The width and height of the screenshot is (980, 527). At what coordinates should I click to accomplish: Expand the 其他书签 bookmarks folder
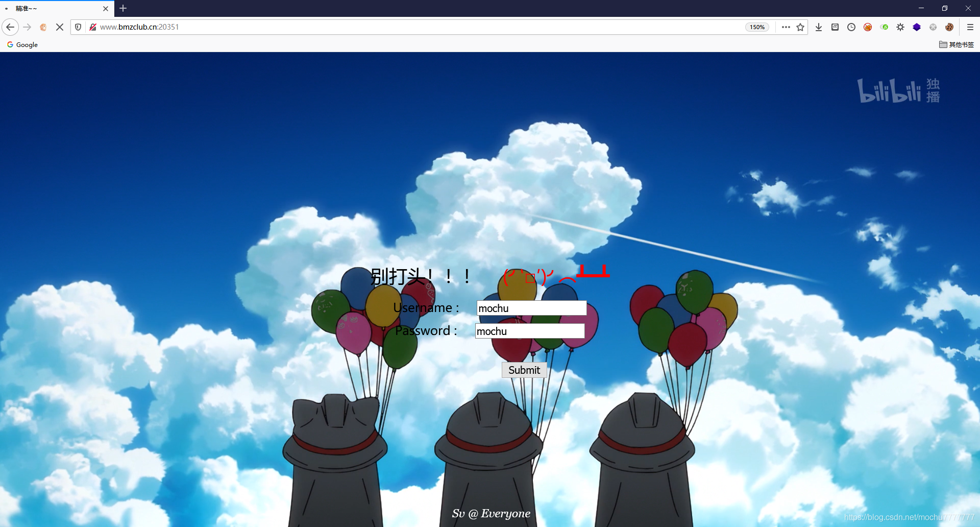click(x=957, y=44)
